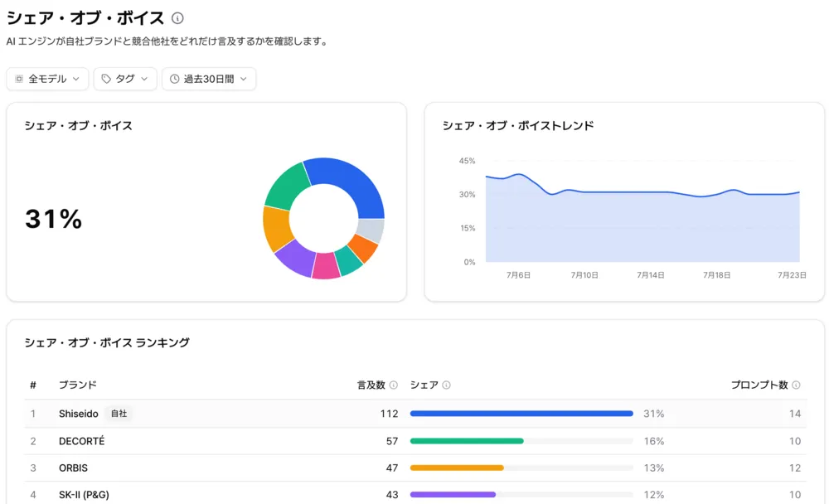The width and height of the screenshot is (829, 504).
Task: Click the info icon beside the page title
Action: coord(177,18)
